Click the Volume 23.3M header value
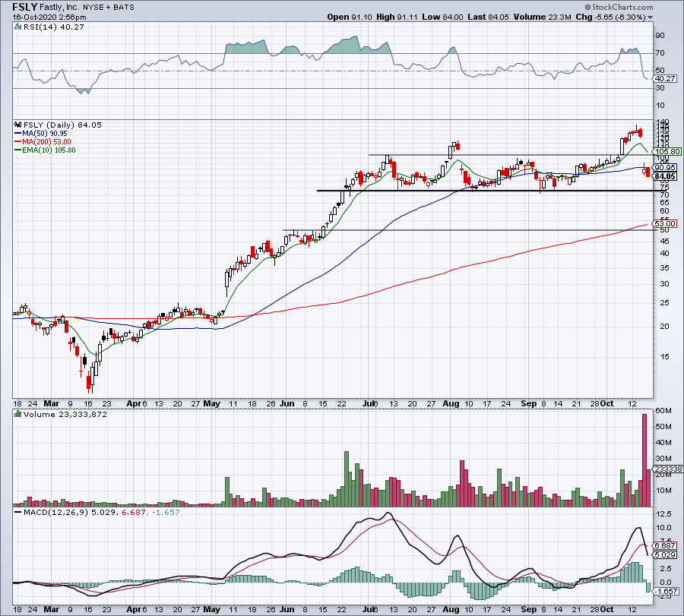684x616 pixels. click(542, 17)
